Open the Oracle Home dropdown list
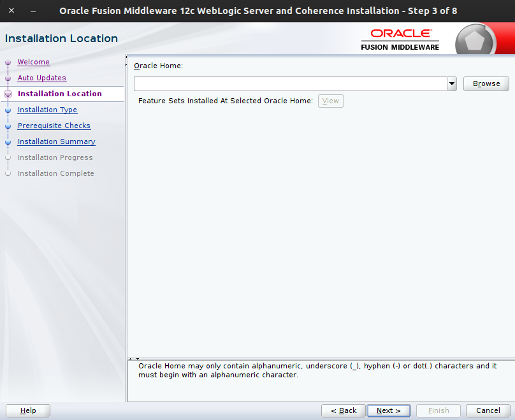The image size is (515, 420). [452, 83]
